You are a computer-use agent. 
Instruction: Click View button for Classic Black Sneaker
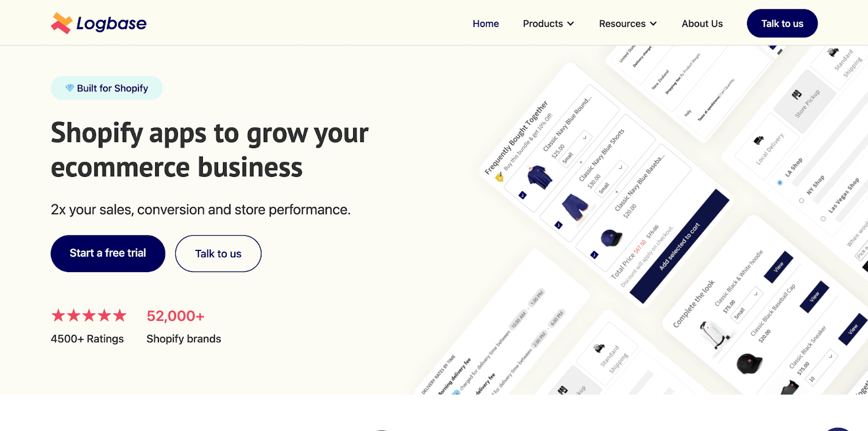853,329
